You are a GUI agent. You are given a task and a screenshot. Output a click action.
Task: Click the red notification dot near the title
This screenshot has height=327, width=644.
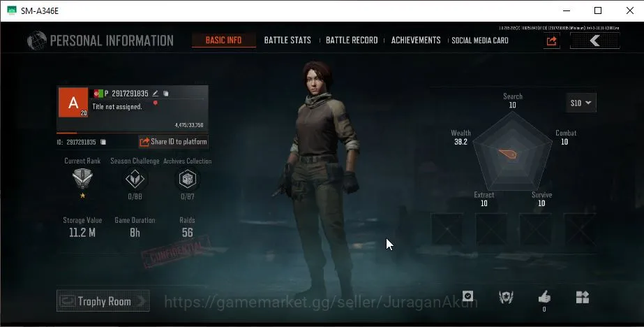tap(156, 103)
